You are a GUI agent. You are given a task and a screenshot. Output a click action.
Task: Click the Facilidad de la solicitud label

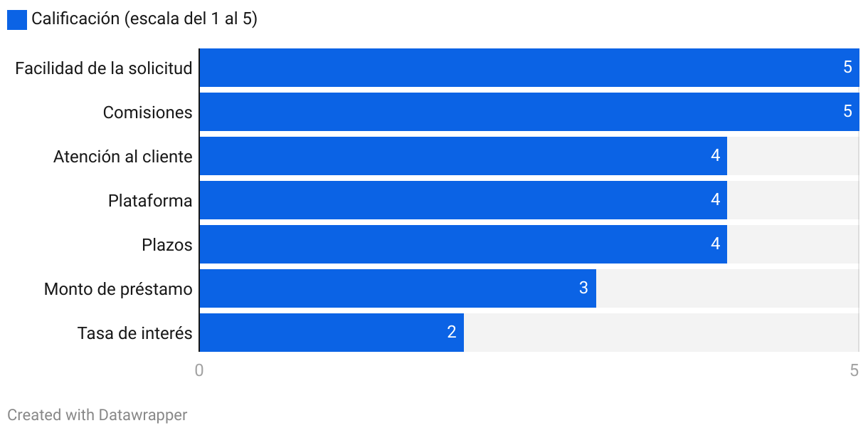104,68
